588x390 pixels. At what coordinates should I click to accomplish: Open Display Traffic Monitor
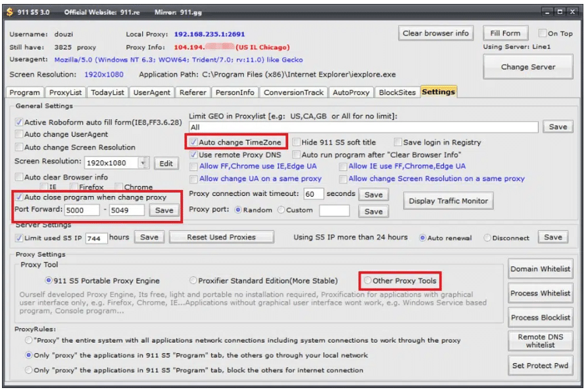[448, 201]
